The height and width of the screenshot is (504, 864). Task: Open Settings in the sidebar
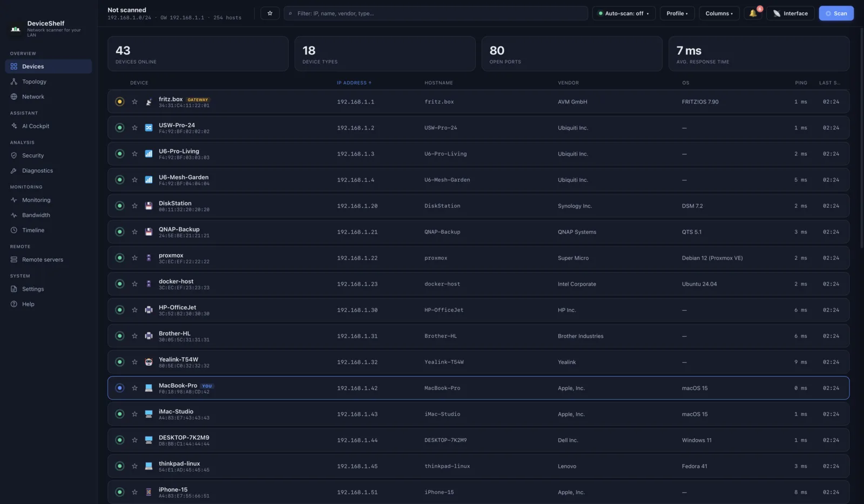pyautogui.click(x=49, y=289)
